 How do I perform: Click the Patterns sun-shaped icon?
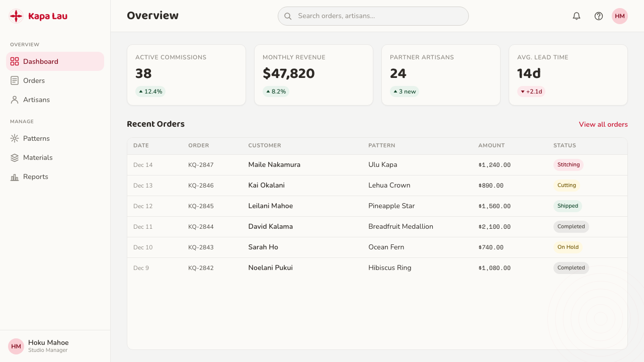[x=15, y=138]
